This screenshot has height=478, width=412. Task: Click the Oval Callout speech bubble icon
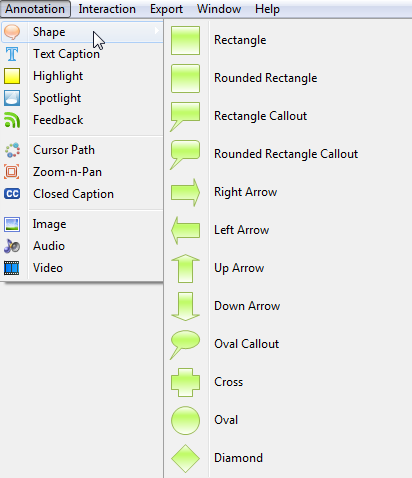(185, 345)
